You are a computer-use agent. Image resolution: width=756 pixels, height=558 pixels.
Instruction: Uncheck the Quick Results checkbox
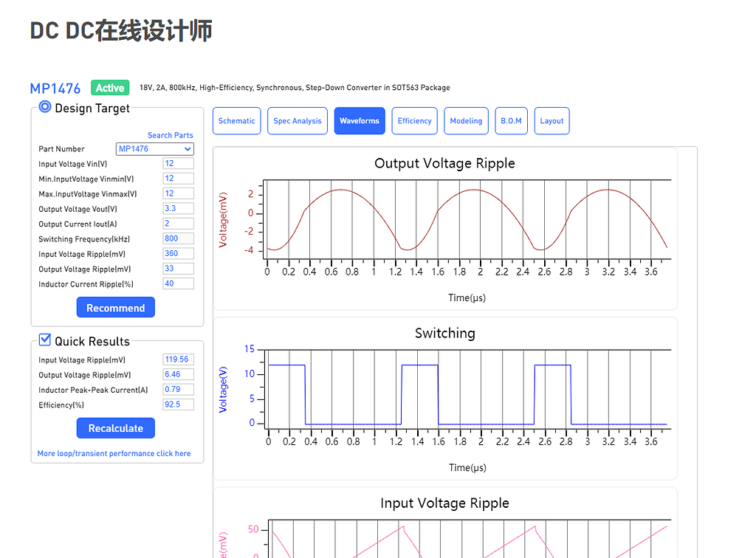pos(44,340)
